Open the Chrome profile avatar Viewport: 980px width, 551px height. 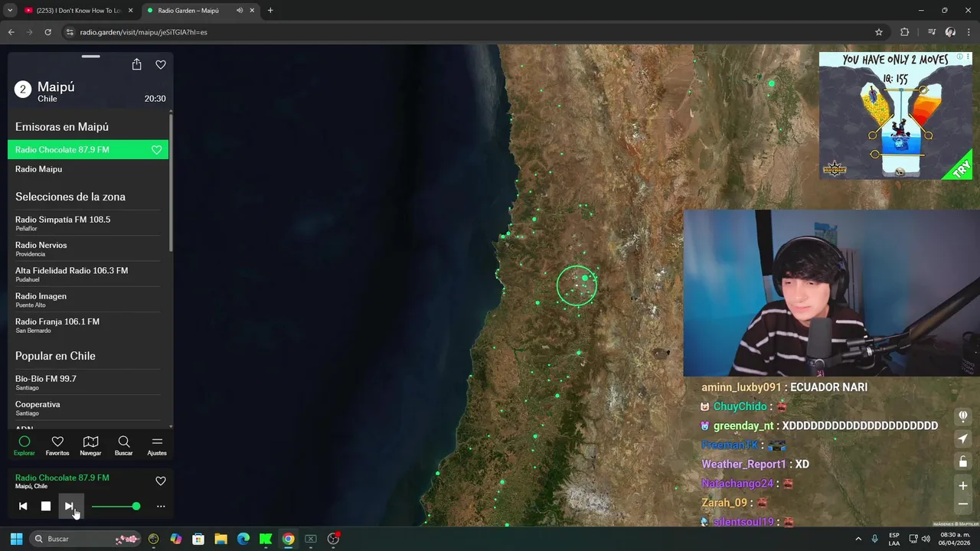point(950,32)
